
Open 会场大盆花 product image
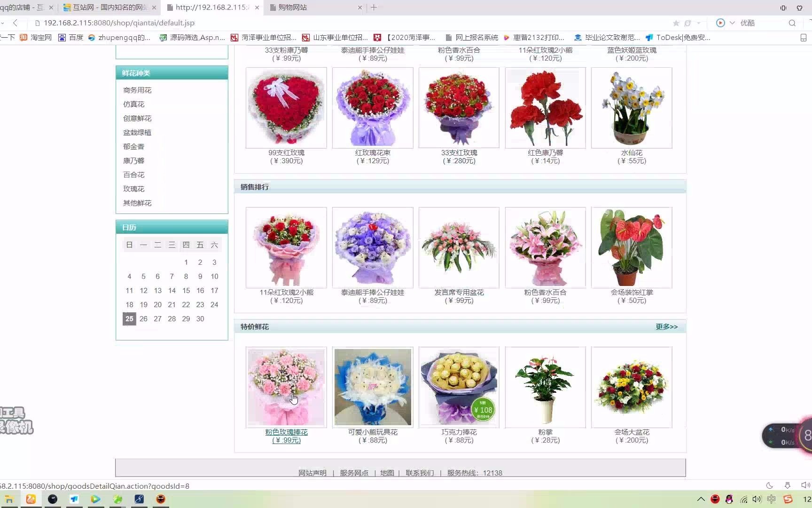632,387
